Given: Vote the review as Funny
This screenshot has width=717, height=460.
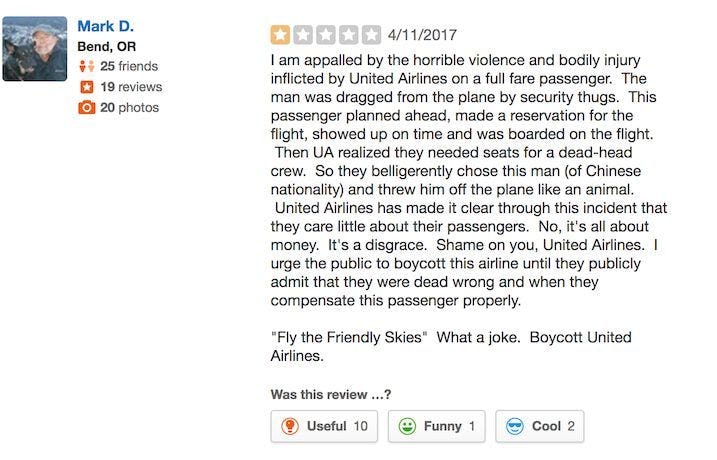Looking at the screenshot, I should click(437, 426).
